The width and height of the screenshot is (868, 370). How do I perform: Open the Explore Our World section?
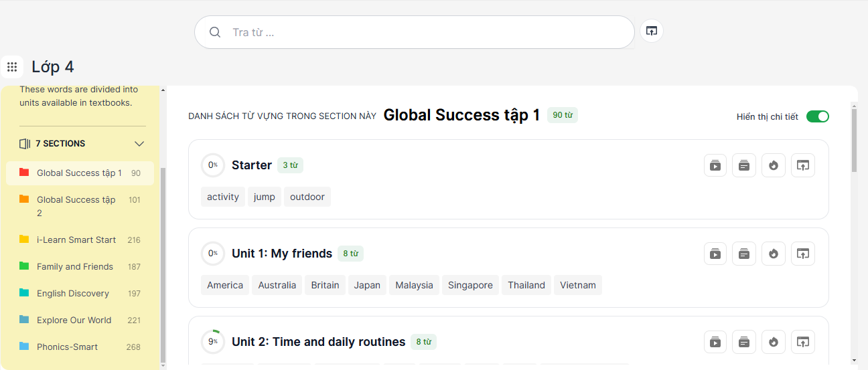74,320
